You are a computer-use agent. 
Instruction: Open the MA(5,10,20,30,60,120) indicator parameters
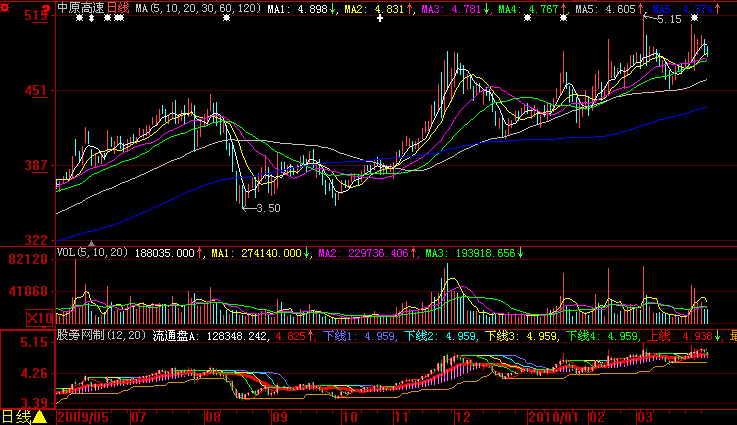(198, 8)
